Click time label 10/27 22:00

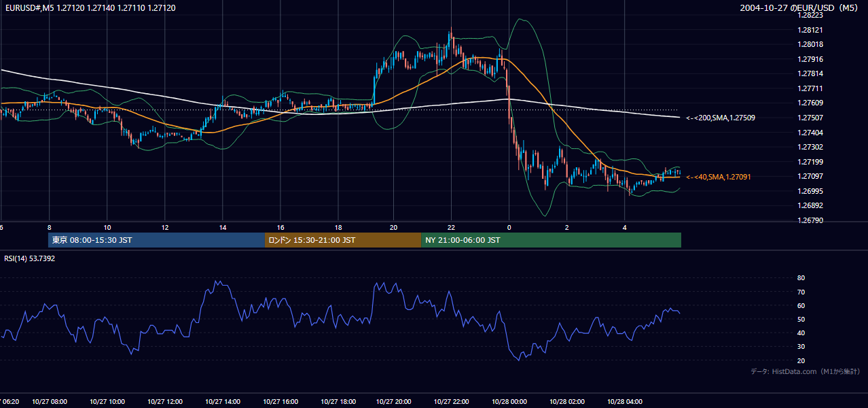click(451, 402)
